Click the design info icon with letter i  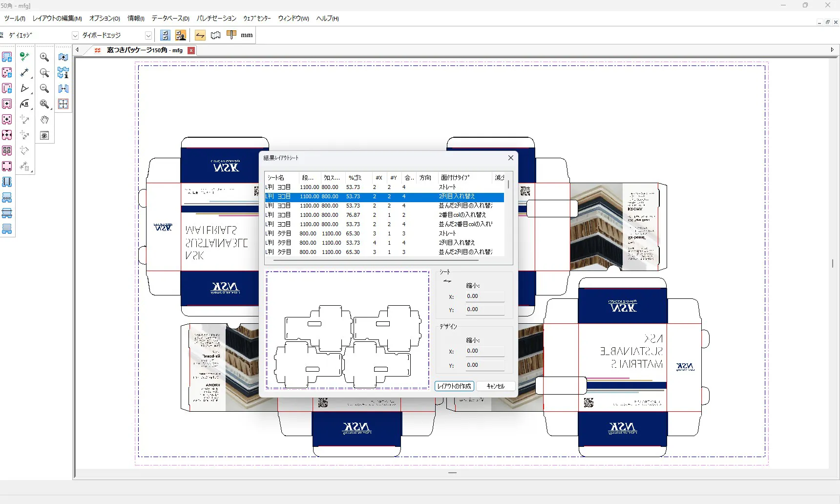[63, 73]
